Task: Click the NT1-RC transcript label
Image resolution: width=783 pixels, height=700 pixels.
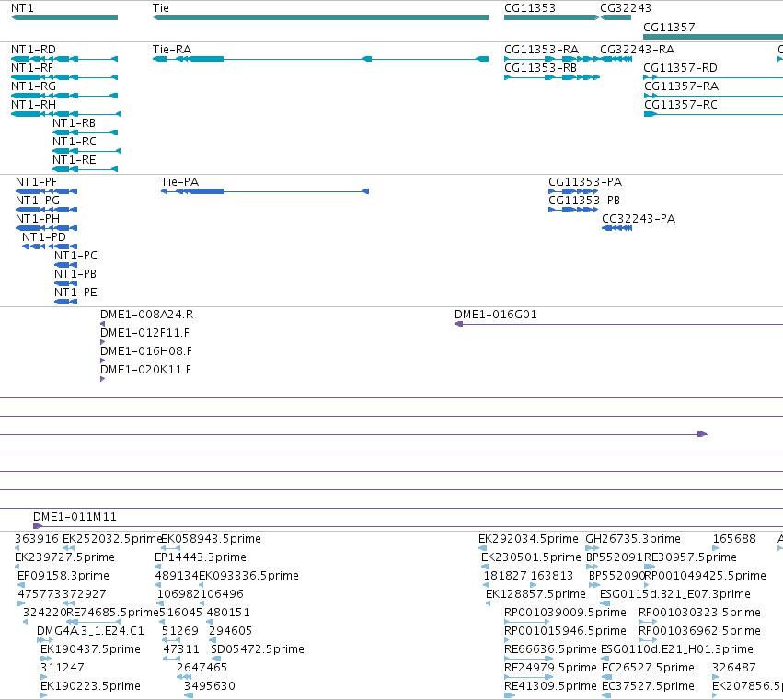Action: tap(75, 142)
